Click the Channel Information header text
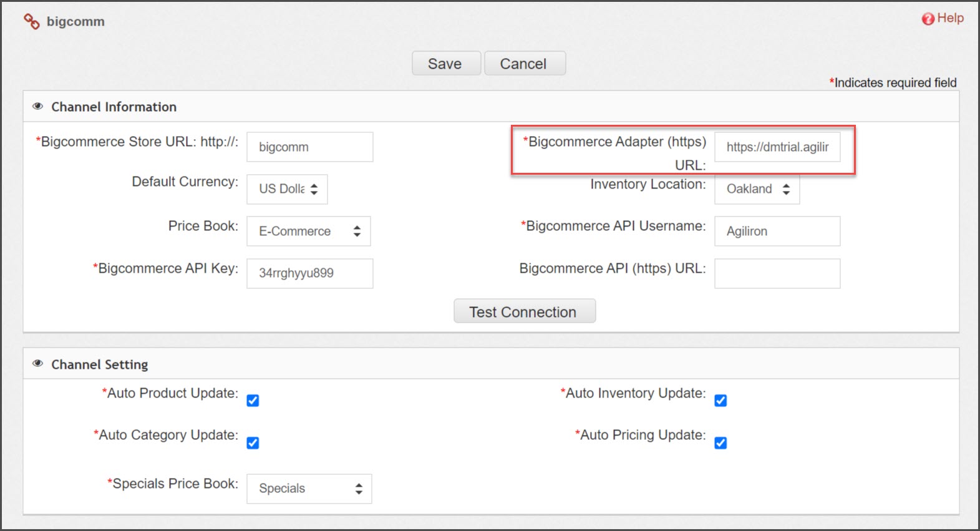This screenshot has width=980, height=531. (x=114, y=107)
